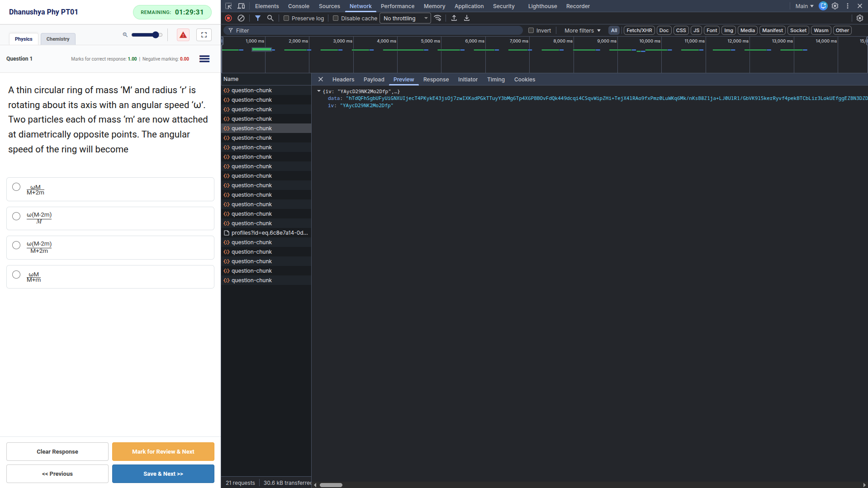Screen dimensions: 868x488
Task: Select option ωM over M+m
Action: [x=16, y=275]
